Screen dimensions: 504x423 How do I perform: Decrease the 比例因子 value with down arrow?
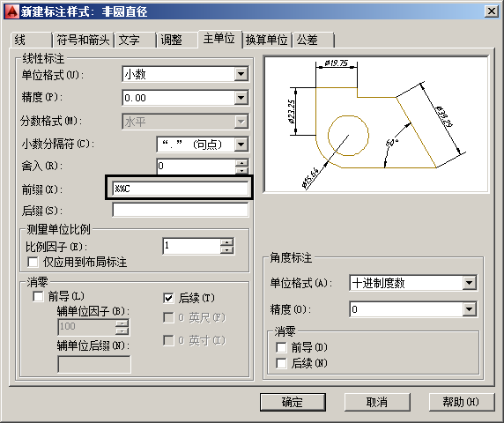(x=227, y=249)
